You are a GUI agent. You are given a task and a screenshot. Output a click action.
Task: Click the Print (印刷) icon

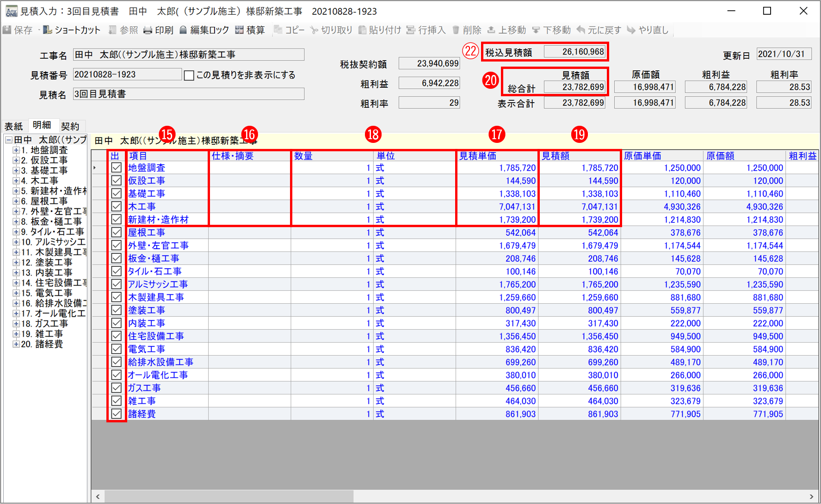(148, 30)
